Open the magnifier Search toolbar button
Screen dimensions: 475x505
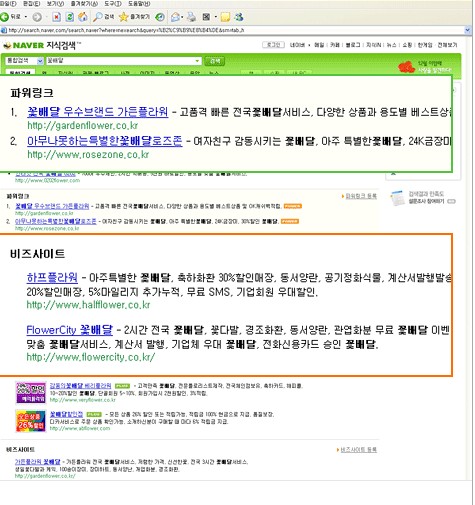(x=103, y=17)
